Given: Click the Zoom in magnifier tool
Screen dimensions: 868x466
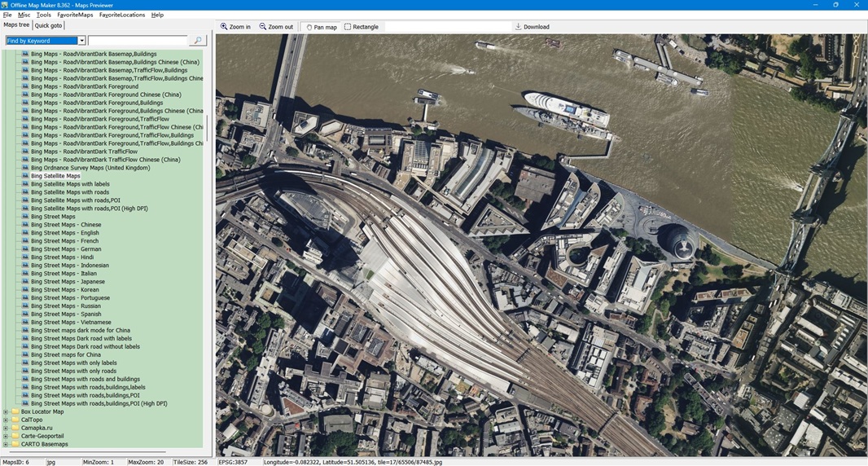Looking at the screenshot, I should (x=236, y=27).
